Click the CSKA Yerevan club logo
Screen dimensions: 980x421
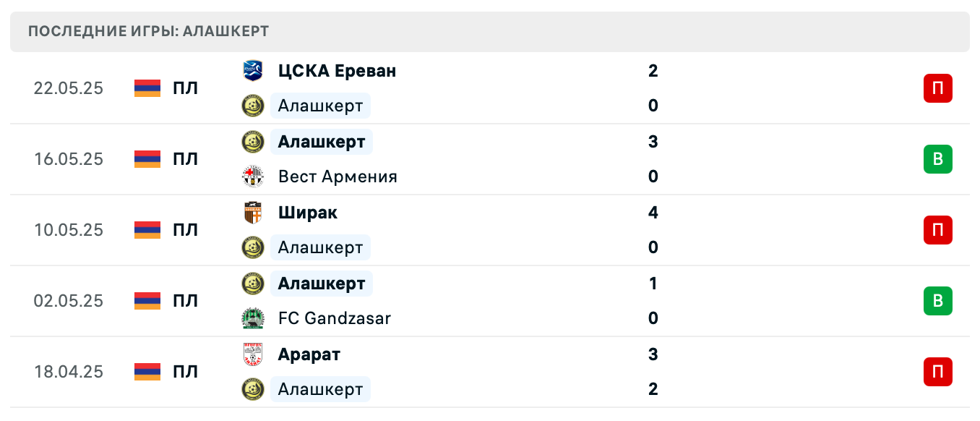[253, 71]
